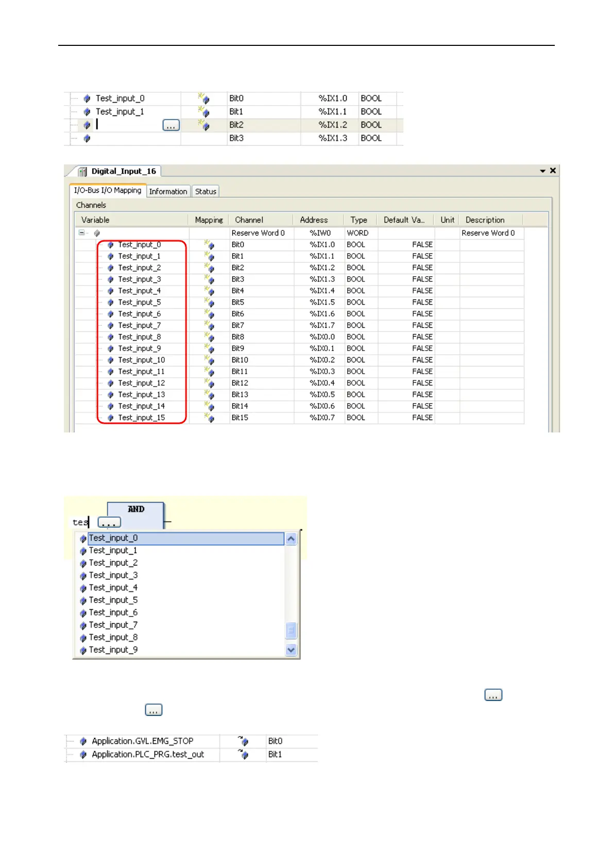Select the I/O-Bus I/O Mapping tab
The width and height of the screenshot is (613, 868).
pos(108,190)
